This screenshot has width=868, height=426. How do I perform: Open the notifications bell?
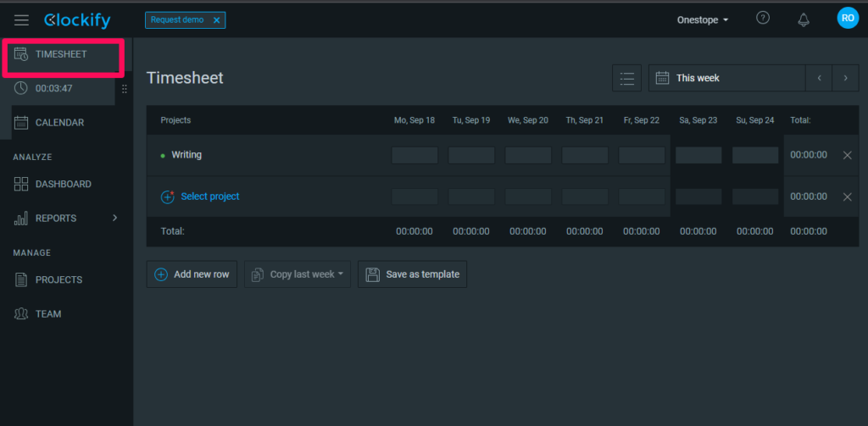coord(804,20)
